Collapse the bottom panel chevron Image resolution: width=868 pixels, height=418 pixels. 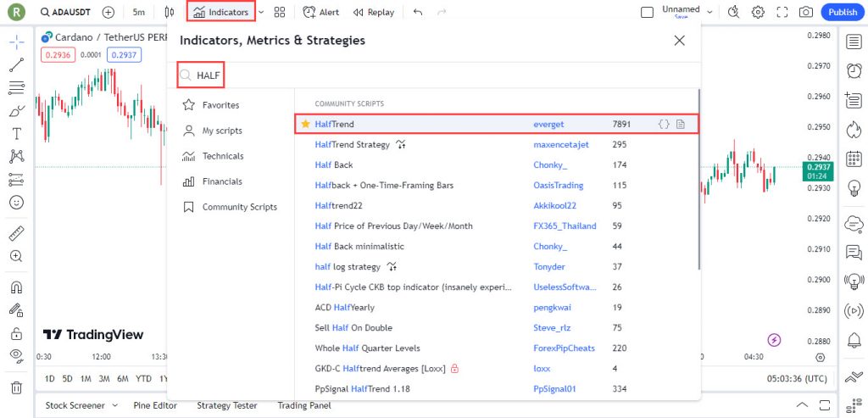point(802,404)
